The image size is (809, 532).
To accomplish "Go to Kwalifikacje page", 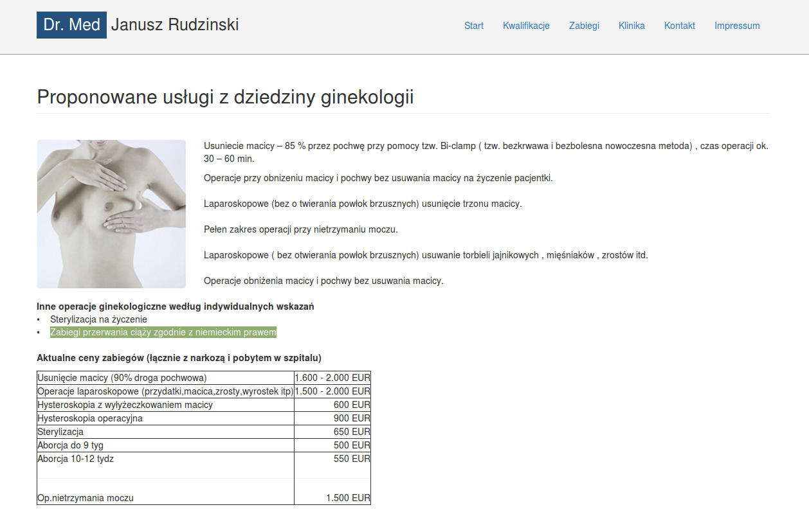I will click(x=526, y=26).
